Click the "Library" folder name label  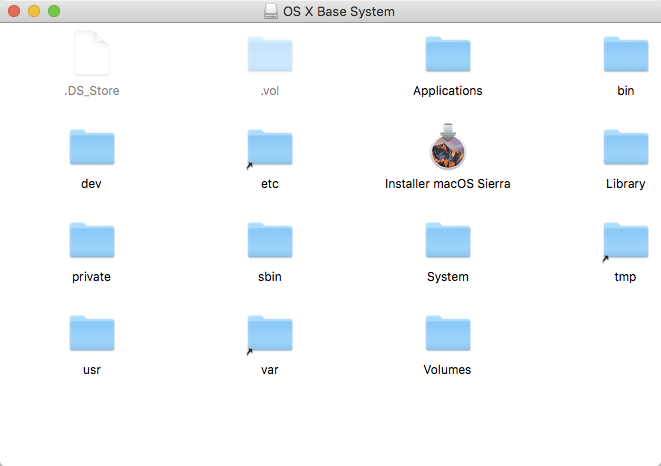click(626, 184)
